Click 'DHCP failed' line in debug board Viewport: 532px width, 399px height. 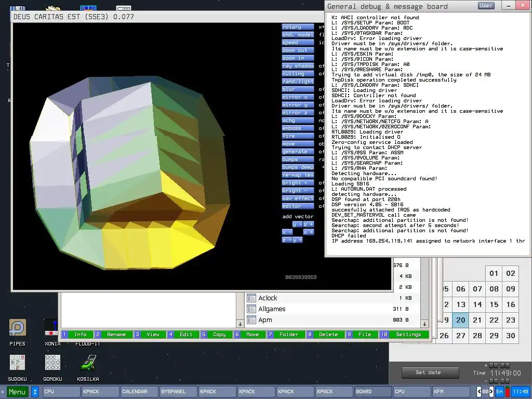click(x=349, y=236)
